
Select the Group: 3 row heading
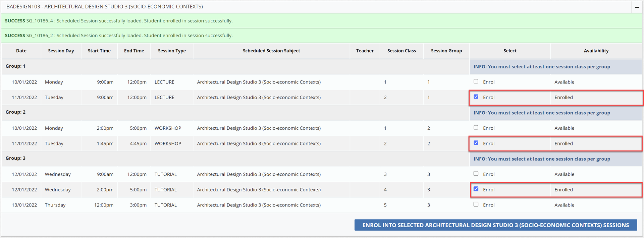[15, 158]
